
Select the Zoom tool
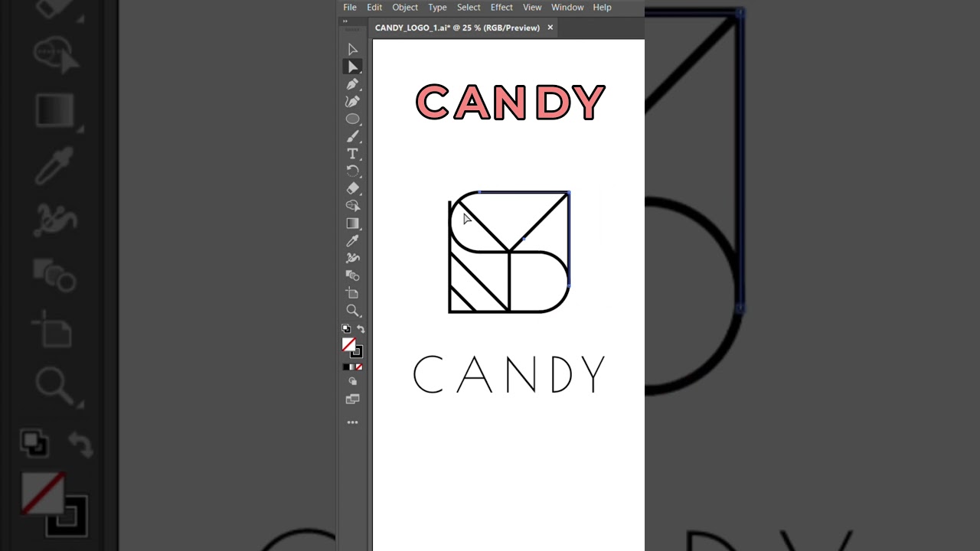click(x=352, y=311)
